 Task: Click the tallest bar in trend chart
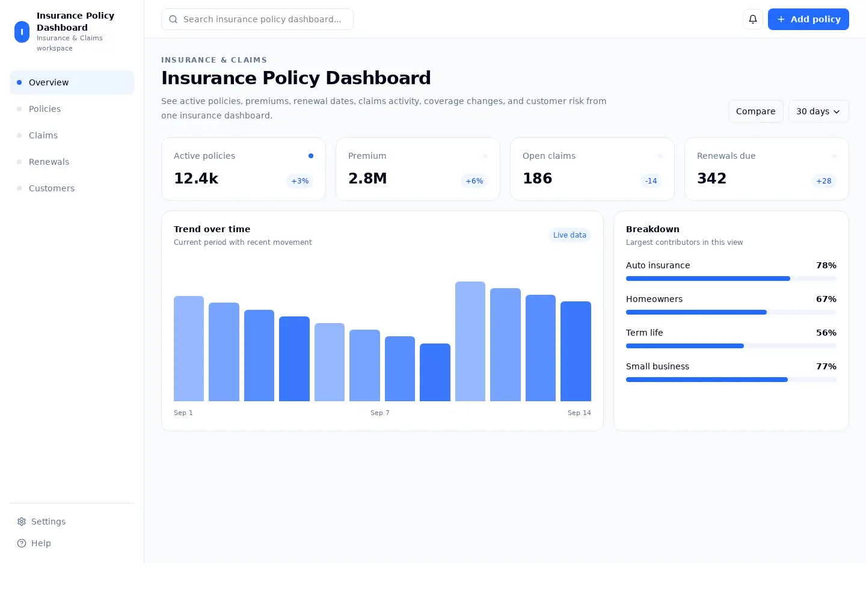coord(470,341)
